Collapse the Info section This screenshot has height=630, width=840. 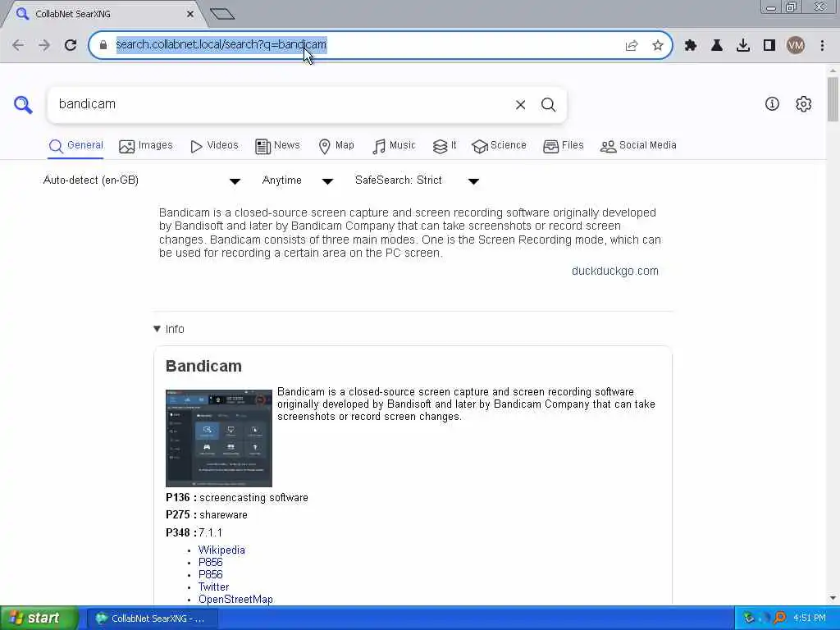click(x=169, y=329)
